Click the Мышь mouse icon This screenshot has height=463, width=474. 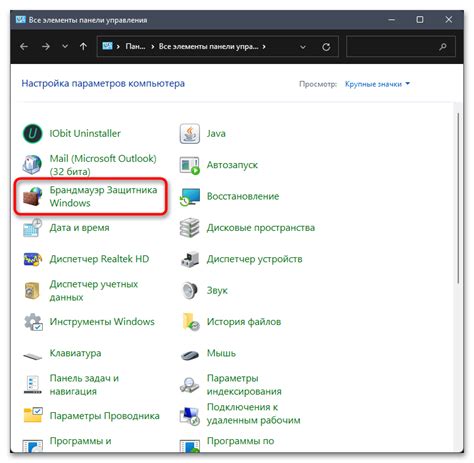click(x=190, y=355)
